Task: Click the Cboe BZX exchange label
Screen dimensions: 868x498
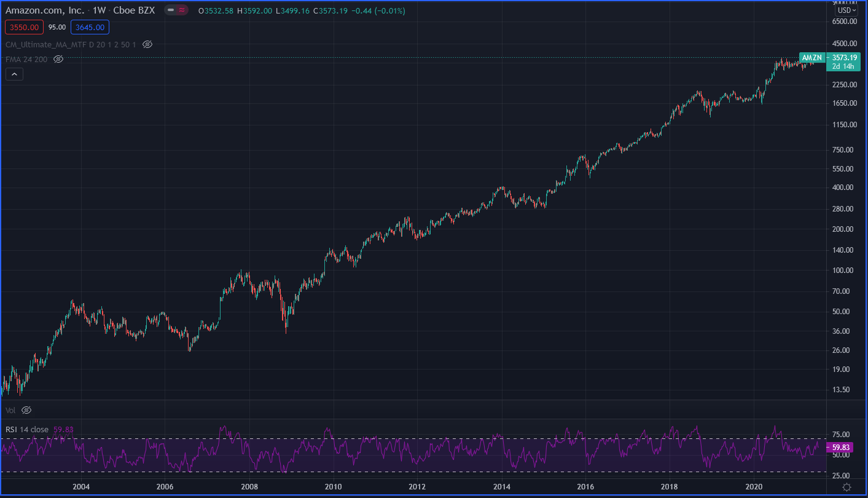Action: pyautogui.click(x=133, y=10)
